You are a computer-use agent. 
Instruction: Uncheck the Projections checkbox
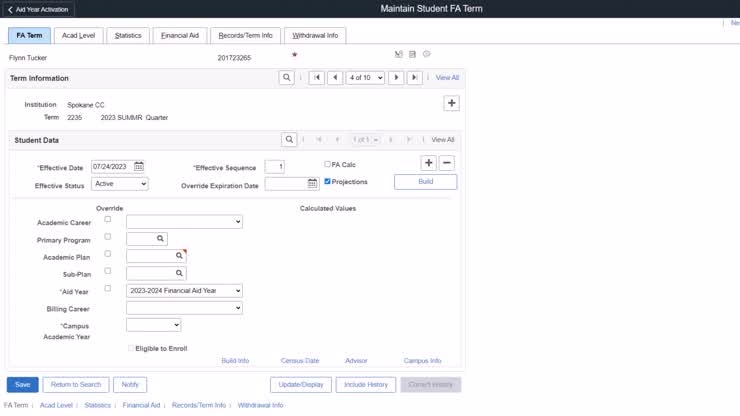327,182
